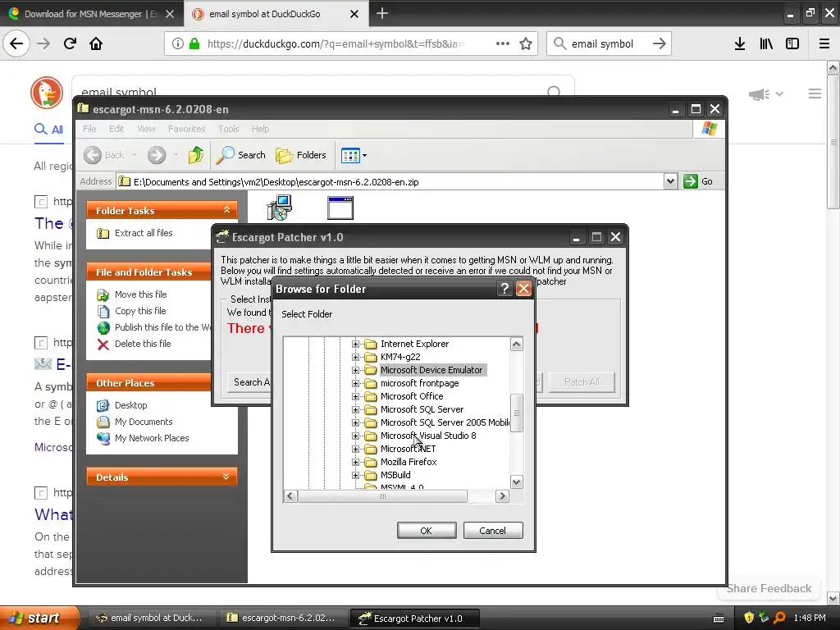
Task: Select the Microsoft Office folder
Action: (x=412, y=396)
